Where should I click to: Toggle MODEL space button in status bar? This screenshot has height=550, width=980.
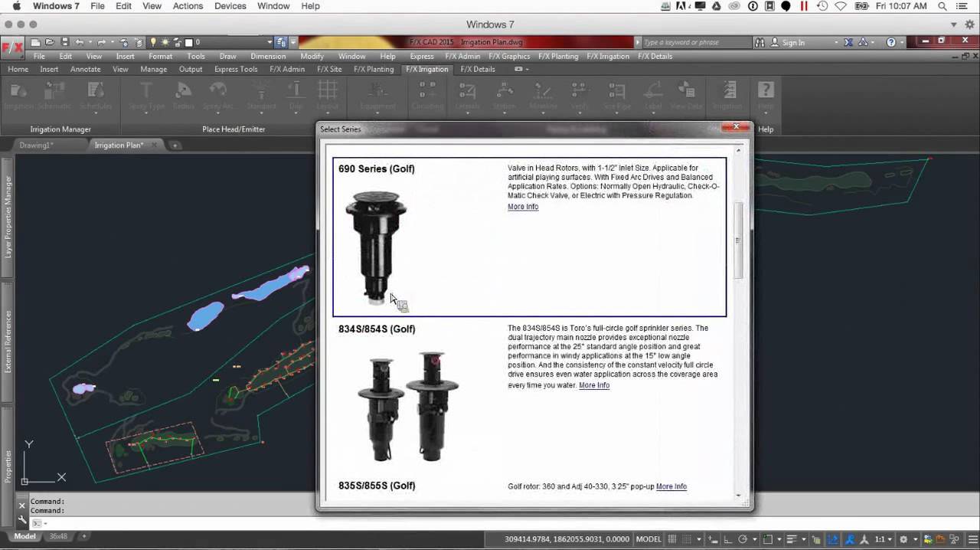648,539
